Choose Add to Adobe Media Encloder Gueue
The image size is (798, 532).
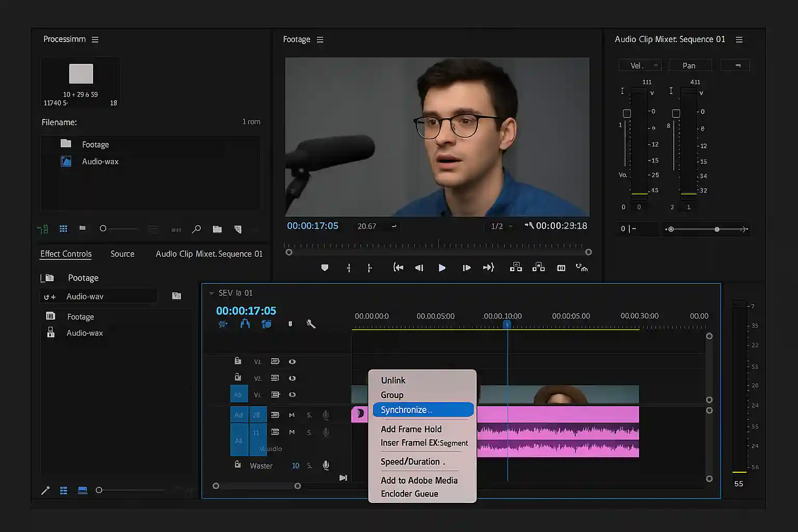tap(419, 487)
